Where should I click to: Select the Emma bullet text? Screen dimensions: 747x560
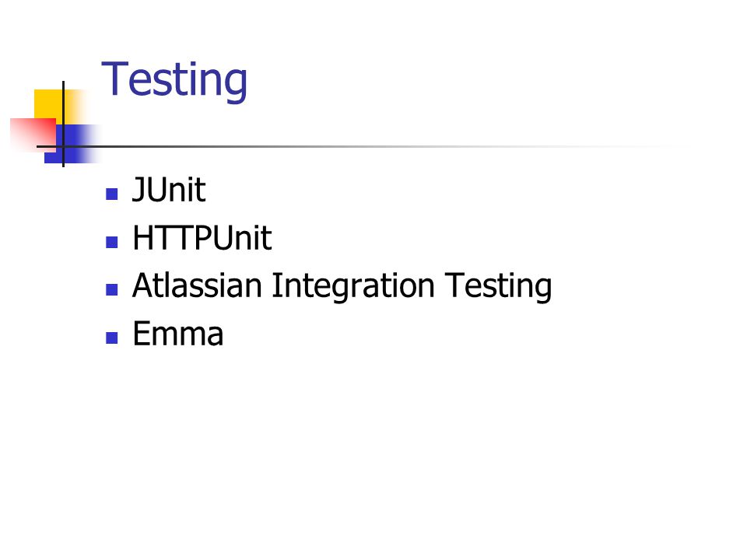click(177, 334)
